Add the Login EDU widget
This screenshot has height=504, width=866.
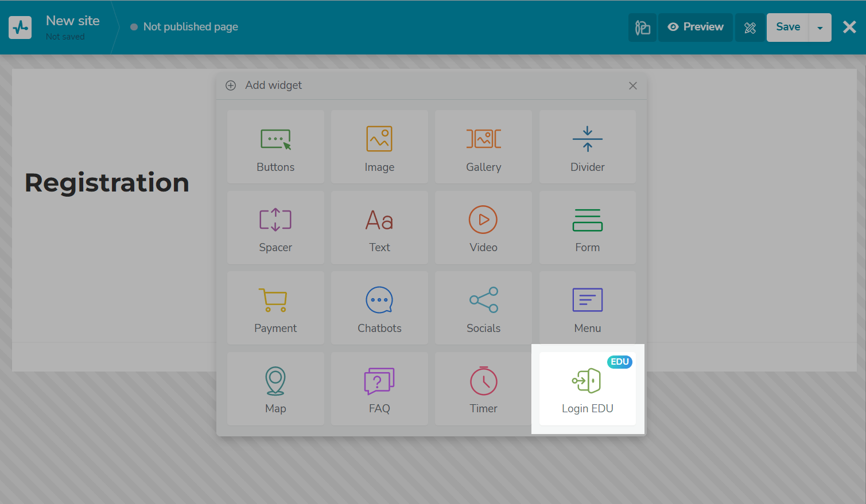587,389
